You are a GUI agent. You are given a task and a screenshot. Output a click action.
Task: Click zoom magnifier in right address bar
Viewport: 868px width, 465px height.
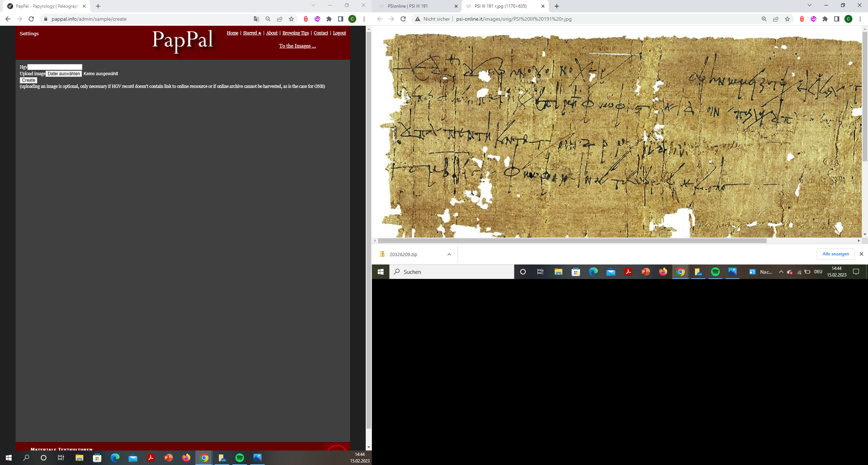click(x=764, y=19)
